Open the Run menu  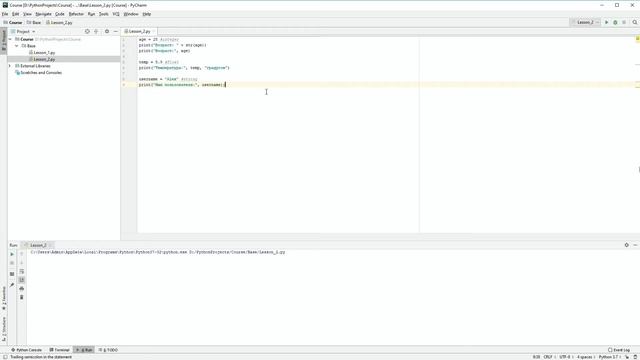[91, 14]
